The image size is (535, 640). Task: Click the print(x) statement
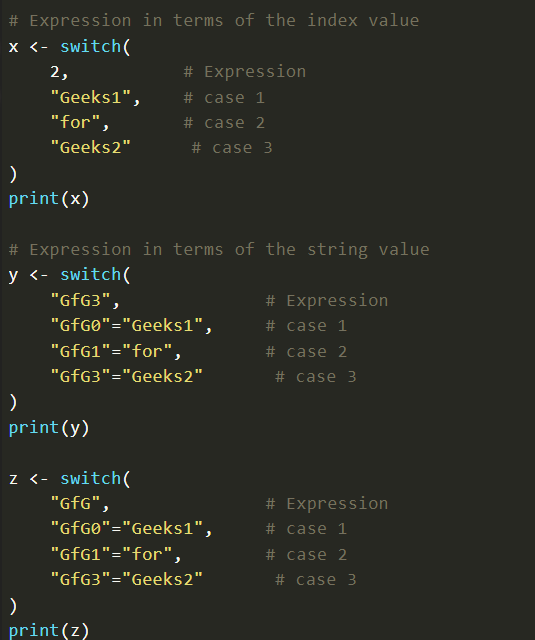coord(49,199)
